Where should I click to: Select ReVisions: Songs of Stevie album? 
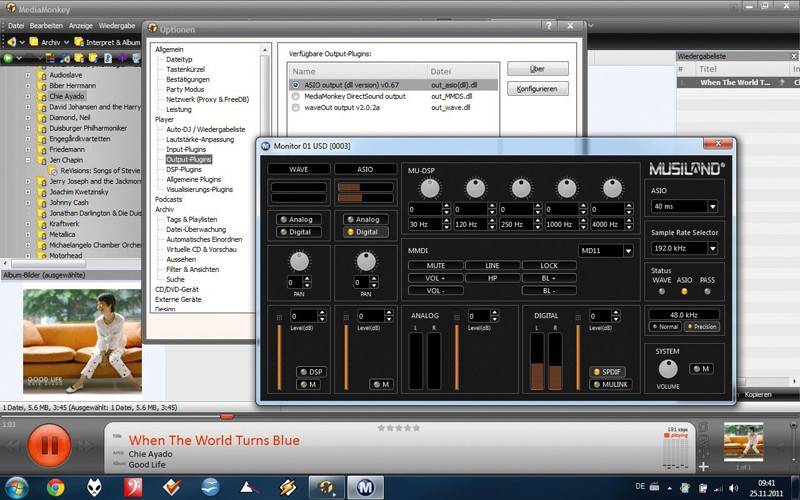click(100, 170)
